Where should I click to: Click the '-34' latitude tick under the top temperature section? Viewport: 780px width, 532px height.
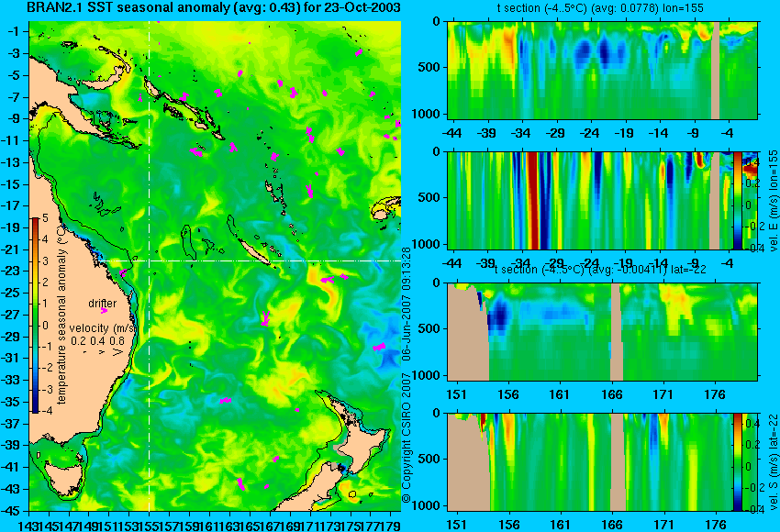(x=521, y=133)
